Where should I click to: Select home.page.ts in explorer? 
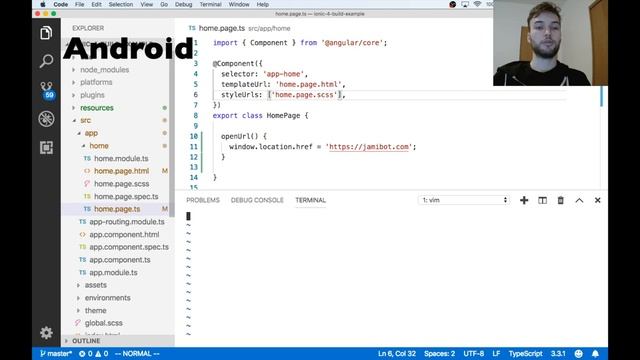point(117,209)
